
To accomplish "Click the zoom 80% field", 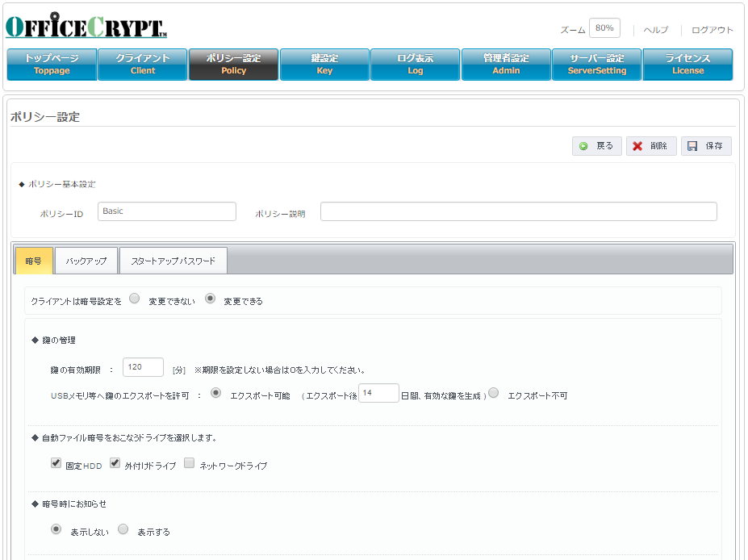I will tap(604, 28).
